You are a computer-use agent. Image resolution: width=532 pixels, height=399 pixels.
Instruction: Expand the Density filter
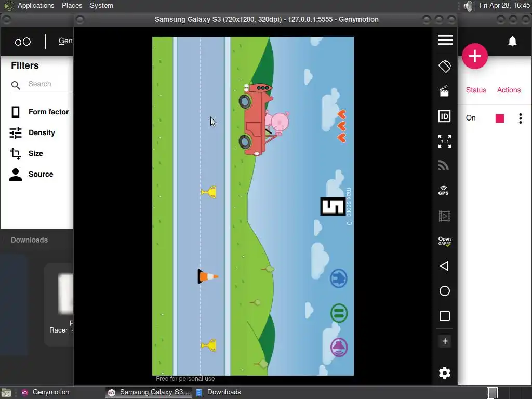33,132
